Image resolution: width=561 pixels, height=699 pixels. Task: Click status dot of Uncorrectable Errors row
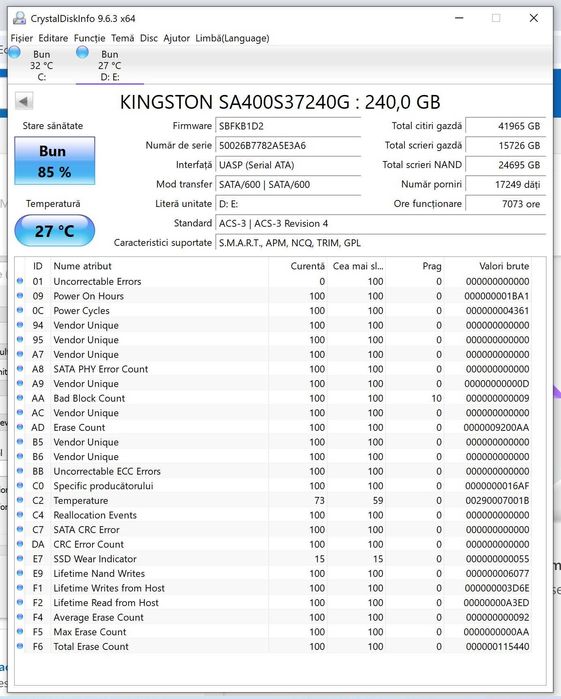(x=20, y=281)
